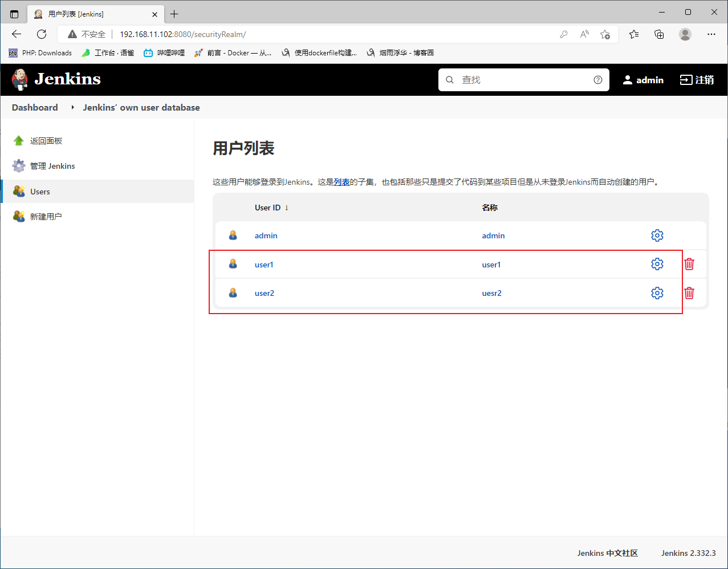Click Jenkins' own user database breadcrumb

pos(141,107)
